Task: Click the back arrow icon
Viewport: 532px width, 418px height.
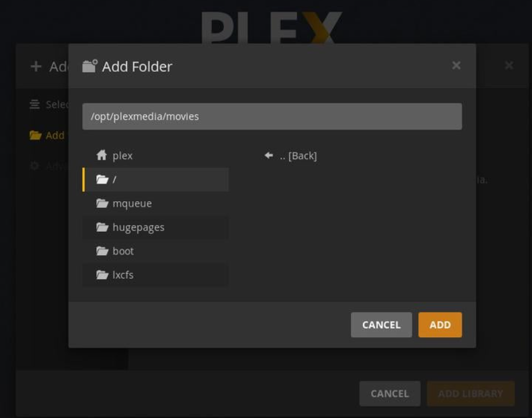Action: coord(268,155)
